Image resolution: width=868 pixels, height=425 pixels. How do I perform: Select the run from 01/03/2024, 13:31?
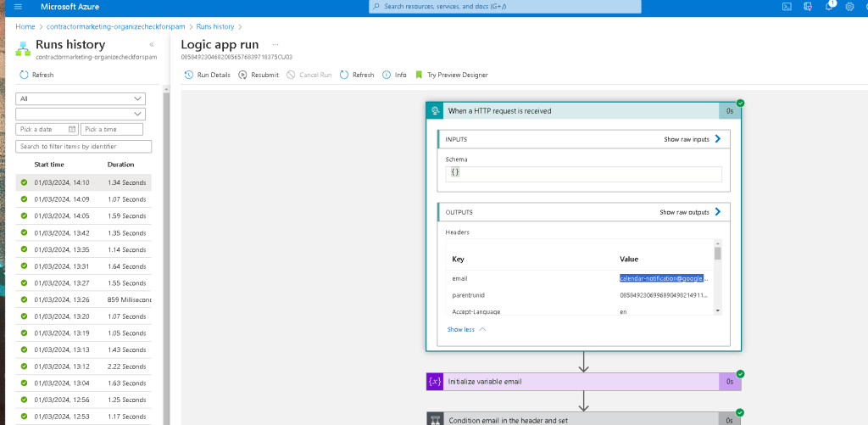point(84,266)
